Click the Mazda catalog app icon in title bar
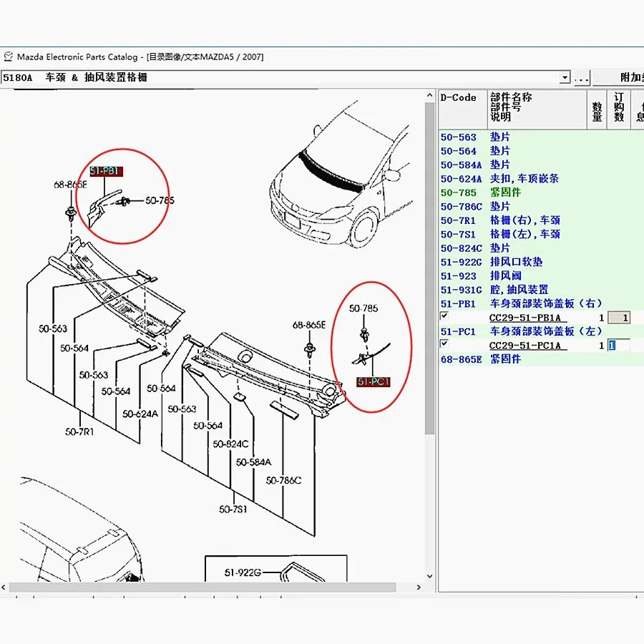 tap(8, 57)
